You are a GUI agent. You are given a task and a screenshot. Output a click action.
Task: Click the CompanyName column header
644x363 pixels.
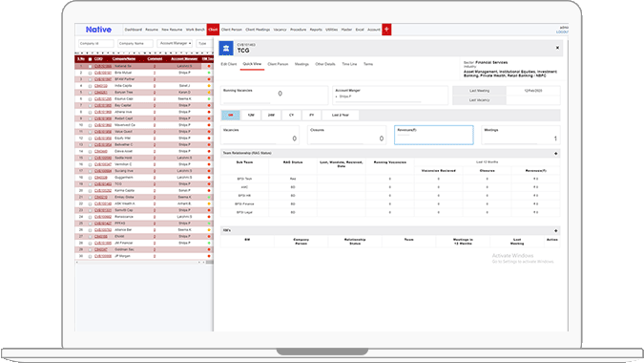(x=124, y=59)
